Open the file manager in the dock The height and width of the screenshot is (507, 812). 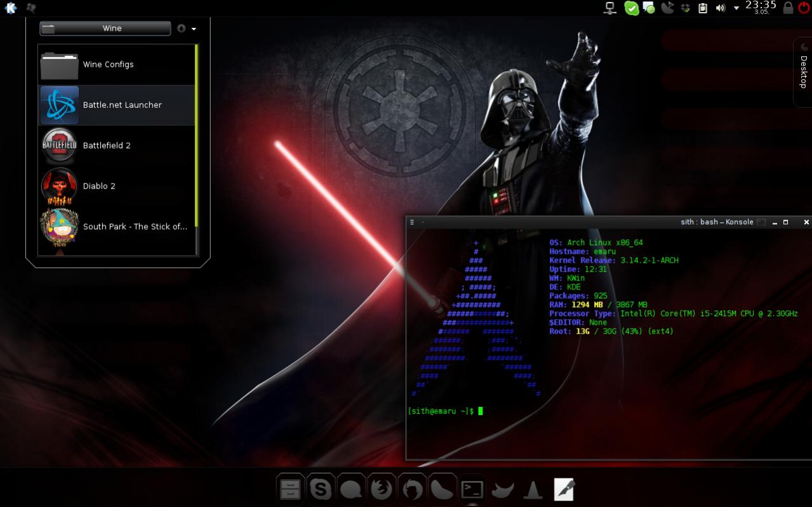290,489
